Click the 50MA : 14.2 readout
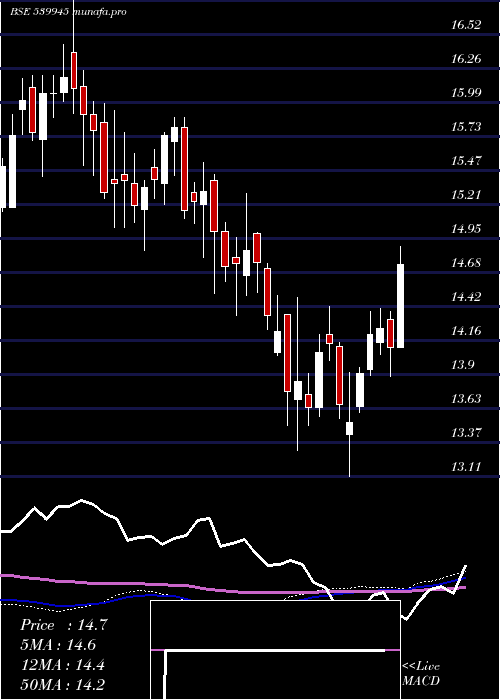This screenshot has height=700, width=500. point(62,684)
